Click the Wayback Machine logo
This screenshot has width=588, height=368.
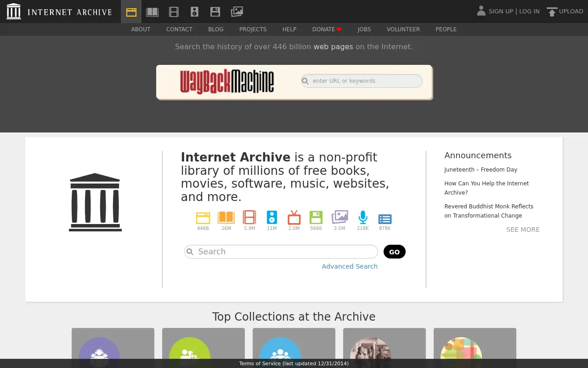(227, 81)
